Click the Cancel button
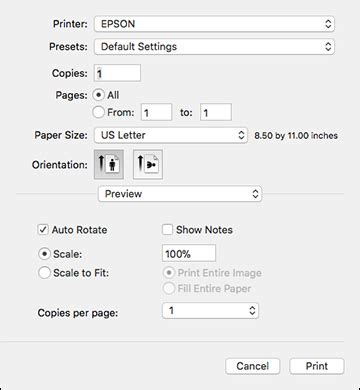 pyautogui.click(x=253, y=366)
